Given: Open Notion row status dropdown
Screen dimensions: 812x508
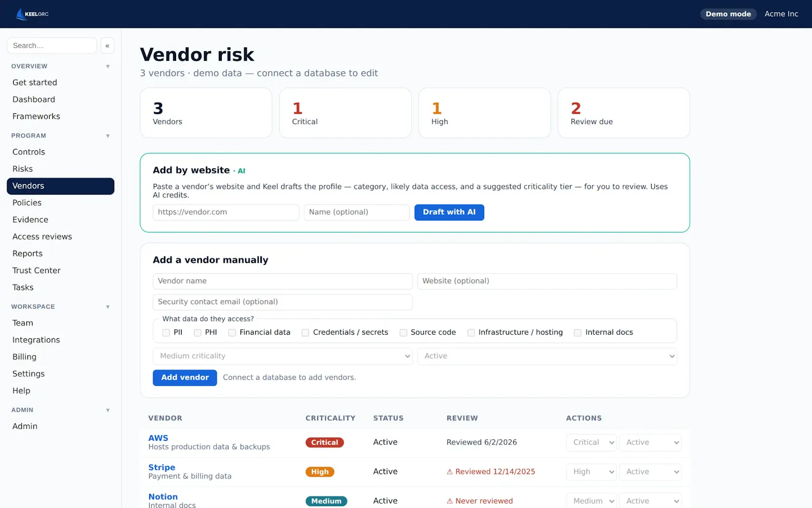Looking at the screenshot, I should (651, 501).
